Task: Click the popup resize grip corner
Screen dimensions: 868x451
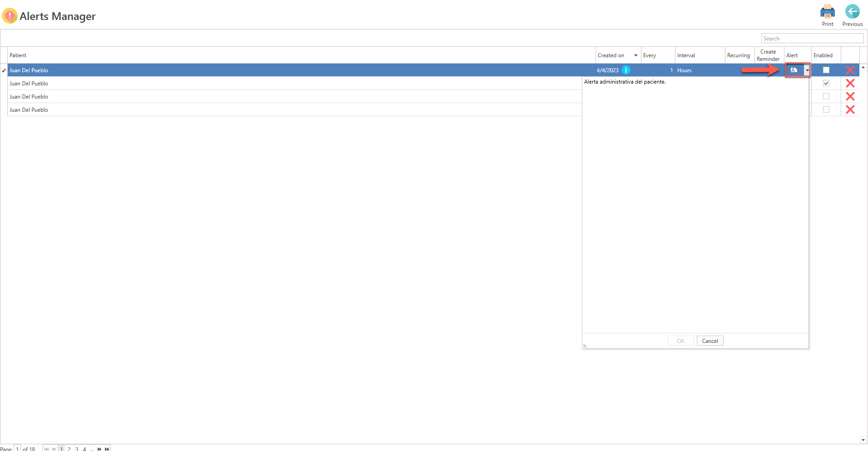Action: [585, 346]
